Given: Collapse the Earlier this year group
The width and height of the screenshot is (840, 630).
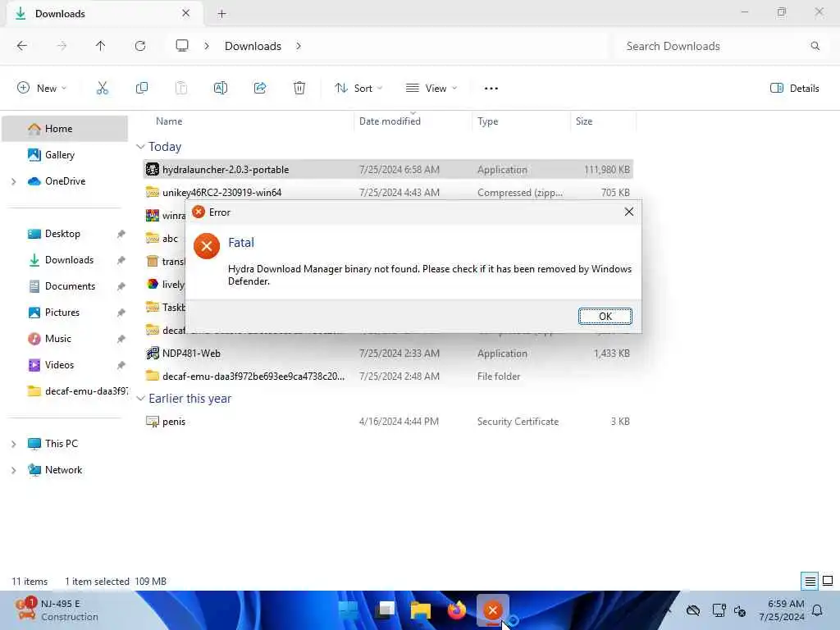Looking at the screenshot, I should pos(140,399).
